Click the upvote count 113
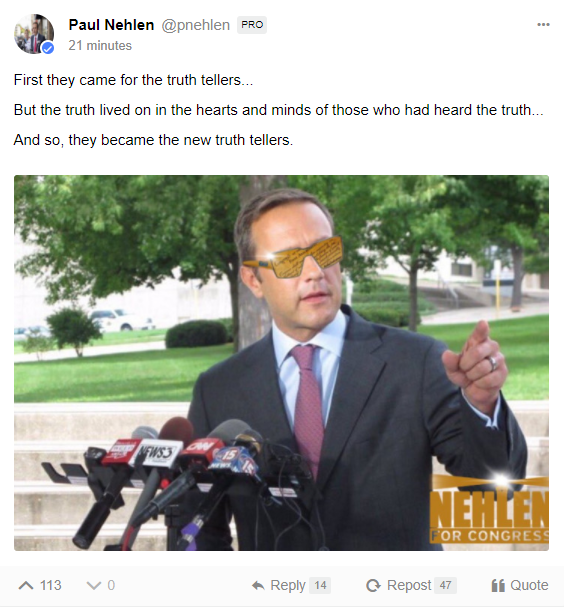The image size is (564, 607). 51,585
